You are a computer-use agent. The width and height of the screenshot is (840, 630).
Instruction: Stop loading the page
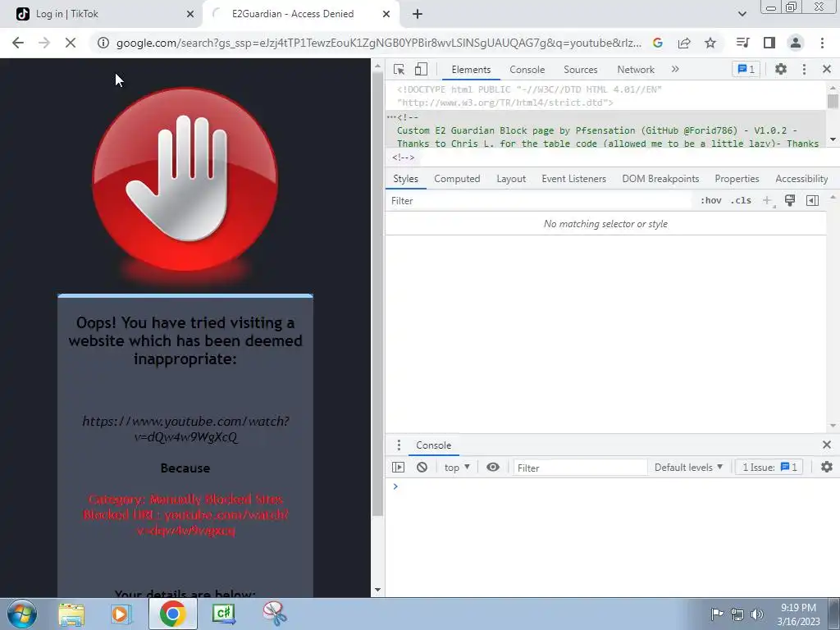pyautogui.click(x=71, y=43)
